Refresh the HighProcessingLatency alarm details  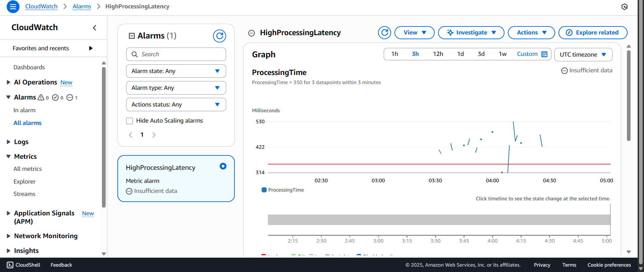(384, 32)
